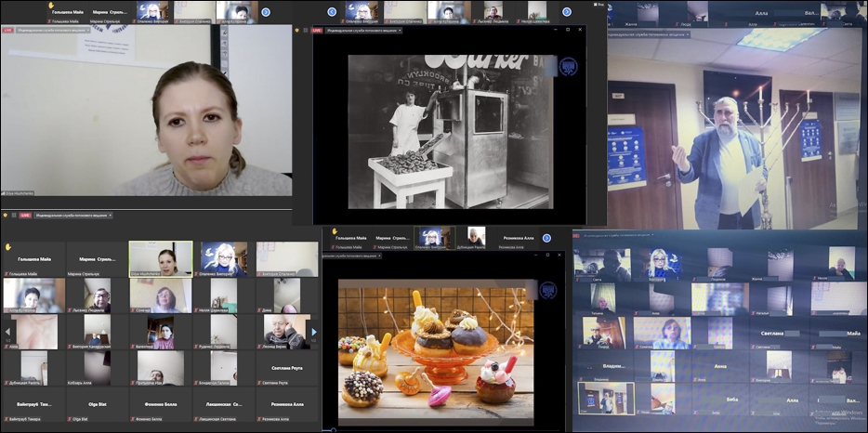Select Резникова Алла thumbnail in colorful donuts window

519,238
